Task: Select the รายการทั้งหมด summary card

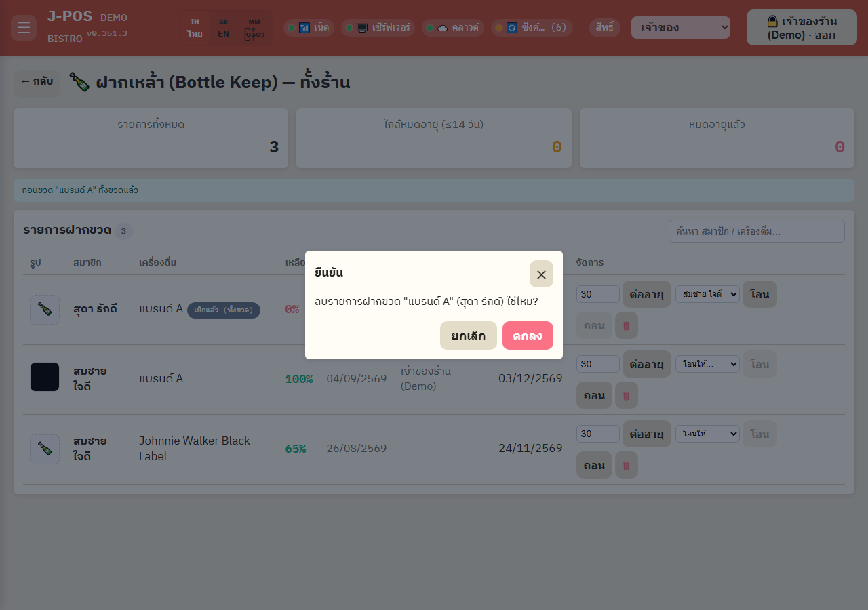Action: click(x=151, y=138)
